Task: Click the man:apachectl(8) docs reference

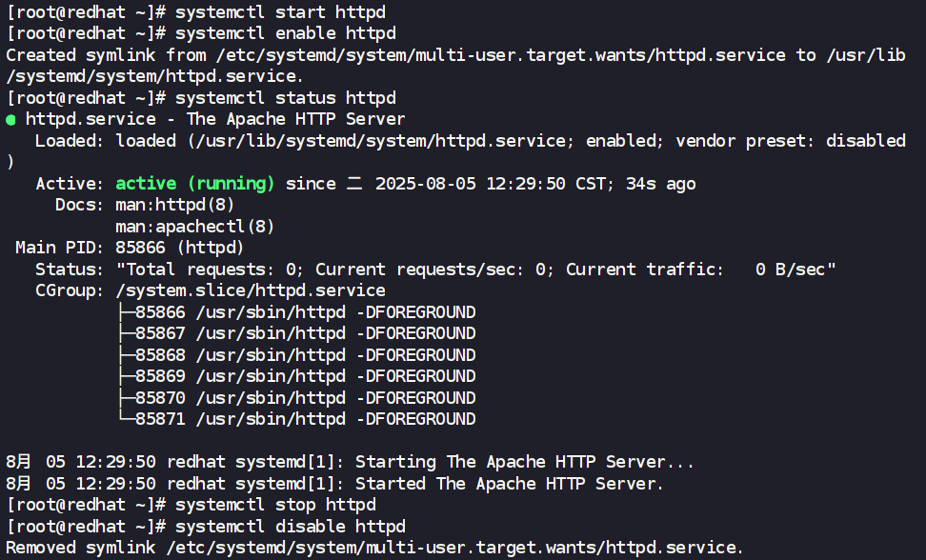Action: 194,227
